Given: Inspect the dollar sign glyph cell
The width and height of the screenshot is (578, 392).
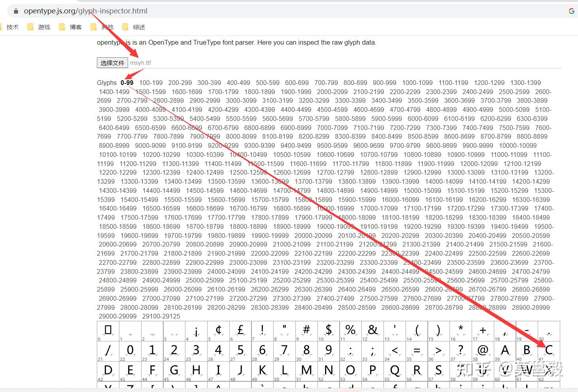Looking at the screenshot, I should [x=329, y=331].
